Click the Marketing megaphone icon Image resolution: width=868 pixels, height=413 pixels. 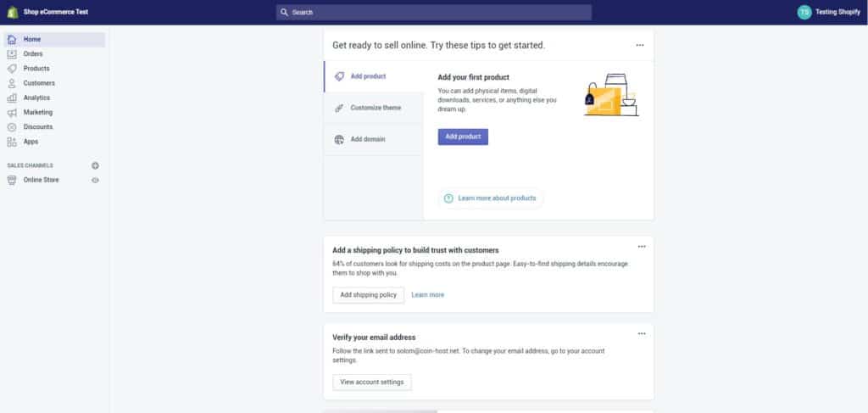pyautogui.click(x=12, y=113)
